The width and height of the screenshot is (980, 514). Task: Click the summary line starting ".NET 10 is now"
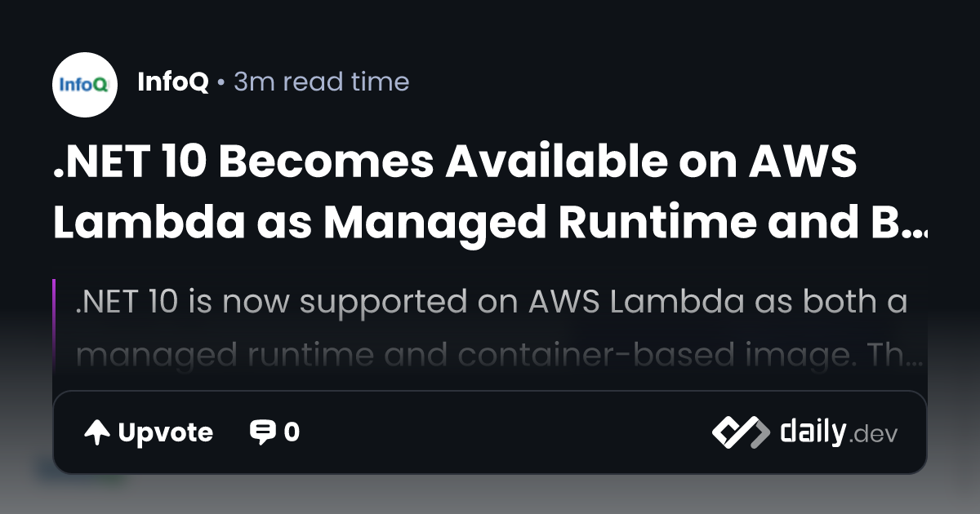(490, 303)
